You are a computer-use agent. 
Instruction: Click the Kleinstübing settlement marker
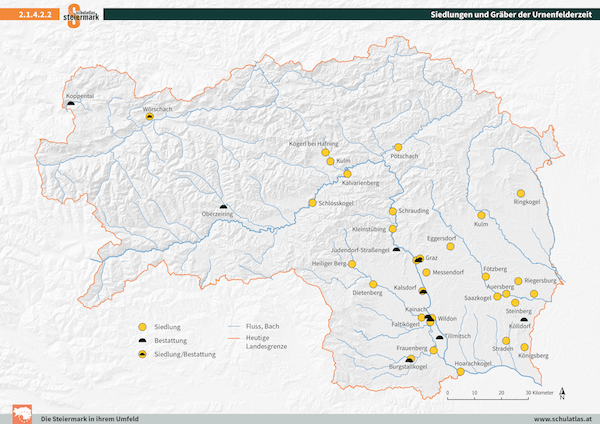393,229
